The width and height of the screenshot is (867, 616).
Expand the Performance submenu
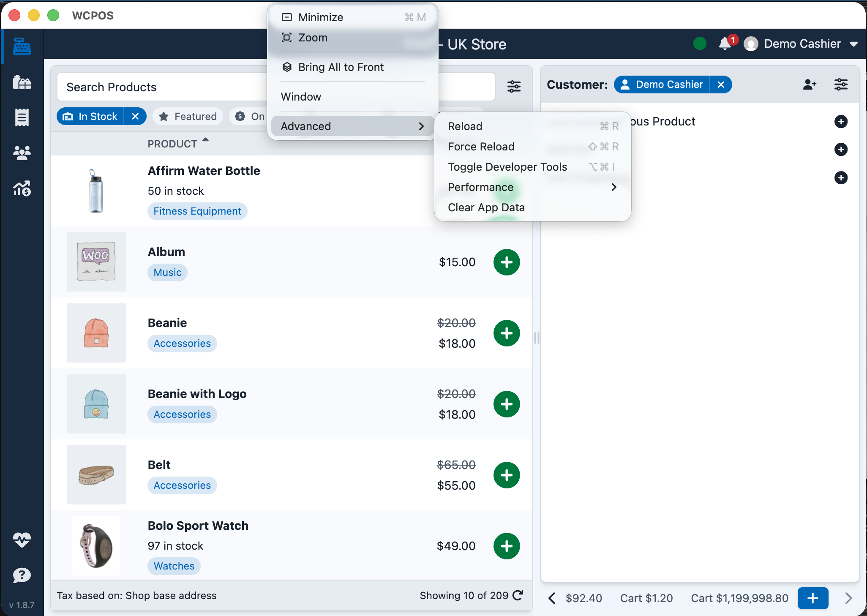(532, 187)
